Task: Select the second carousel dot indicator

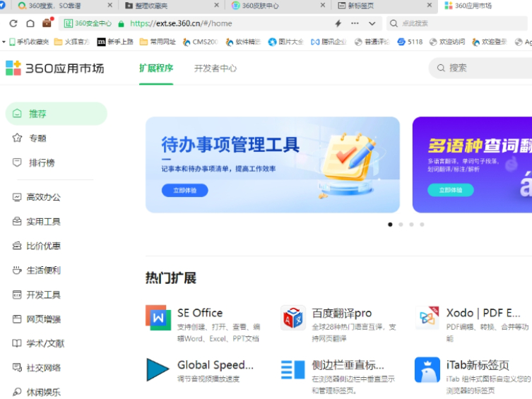Action: 401,225
